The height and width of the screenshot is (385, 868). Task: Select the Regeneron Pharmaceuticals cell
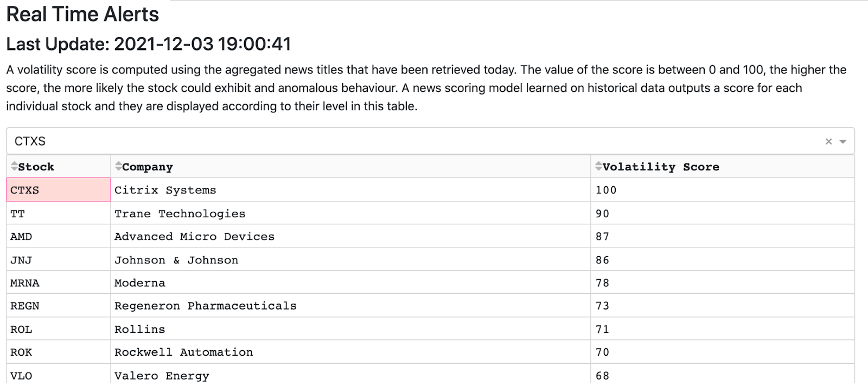(x=350, y=306)
